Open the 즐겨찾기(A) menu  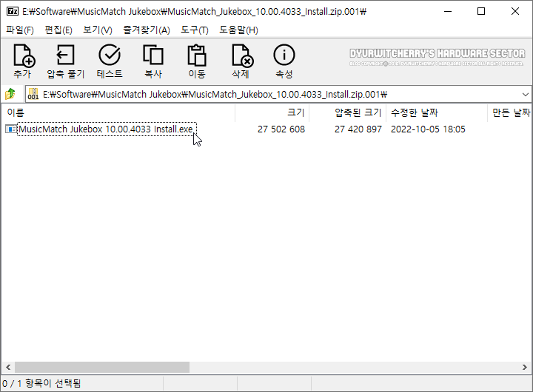[x=146, y=30]
